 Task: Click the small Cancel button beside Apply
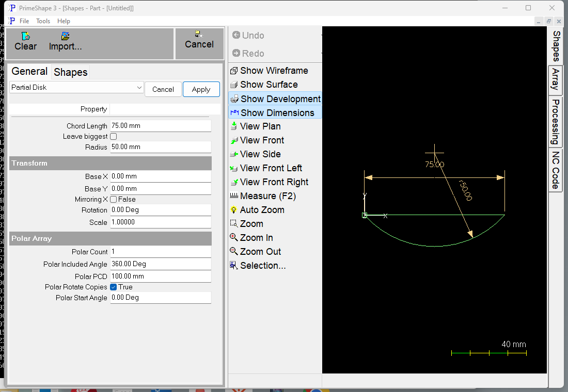point(163,89)
